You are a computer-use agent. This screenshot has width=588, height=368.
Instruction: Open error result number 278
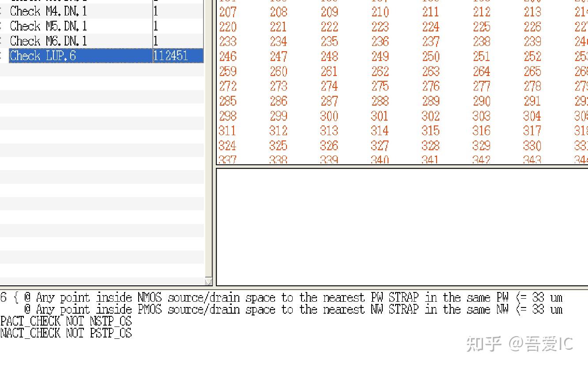532,86
